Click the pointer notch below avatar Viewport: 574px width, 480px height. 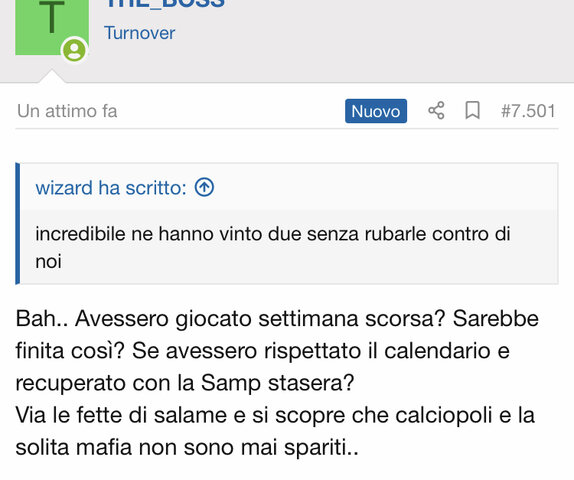pyautogui.click(x=52, y=76)
